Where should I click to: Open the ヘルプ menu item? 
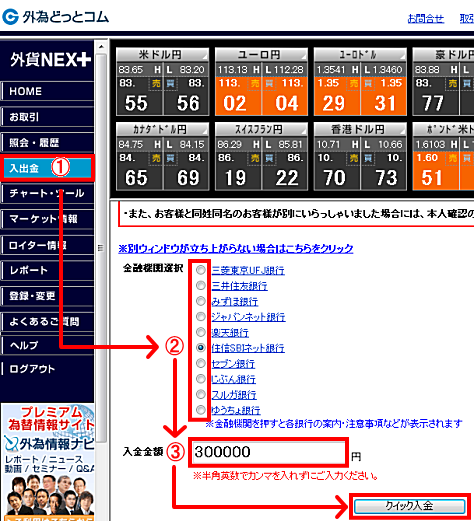point(47,345)
